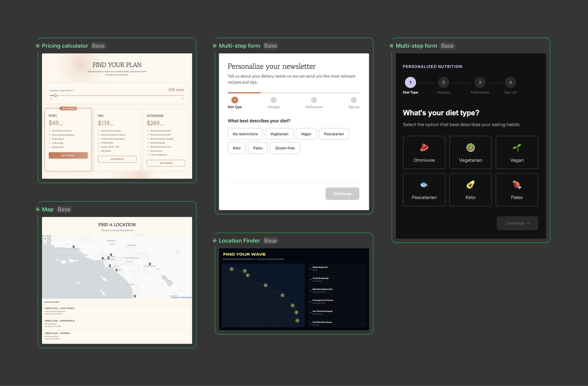Toggle the Gluten-free diet chip
The image size is (588, 386).
coord(285,148)
